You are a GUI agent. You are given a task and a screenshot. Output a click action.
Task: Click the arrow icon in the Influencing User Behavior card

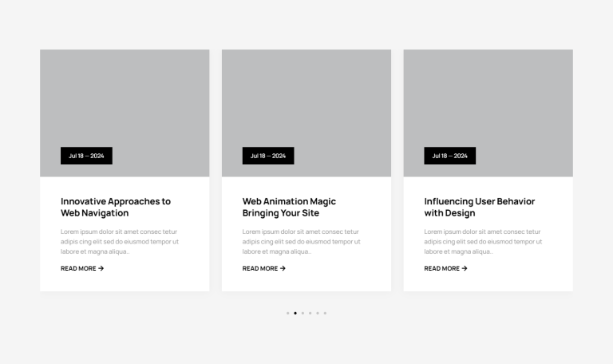(465, 268)
